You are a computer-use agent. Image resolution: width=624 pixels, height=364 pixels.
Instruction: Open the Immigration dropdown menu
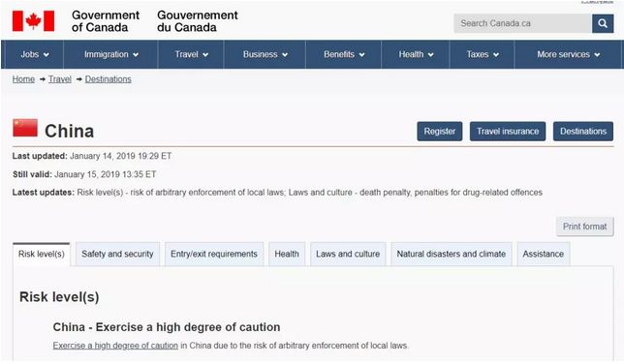pyautogui.click(x=111, y=54)
